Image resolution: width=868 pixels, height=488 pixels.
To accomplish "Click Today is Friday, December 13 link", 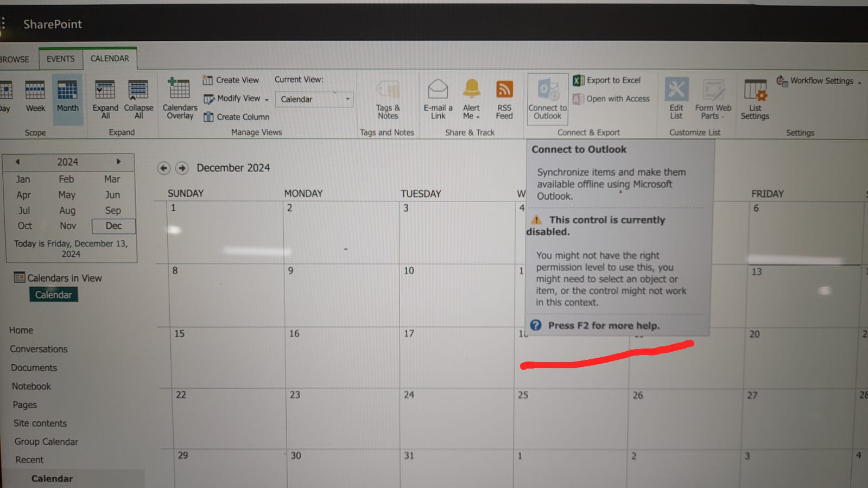I will point(71,249).
